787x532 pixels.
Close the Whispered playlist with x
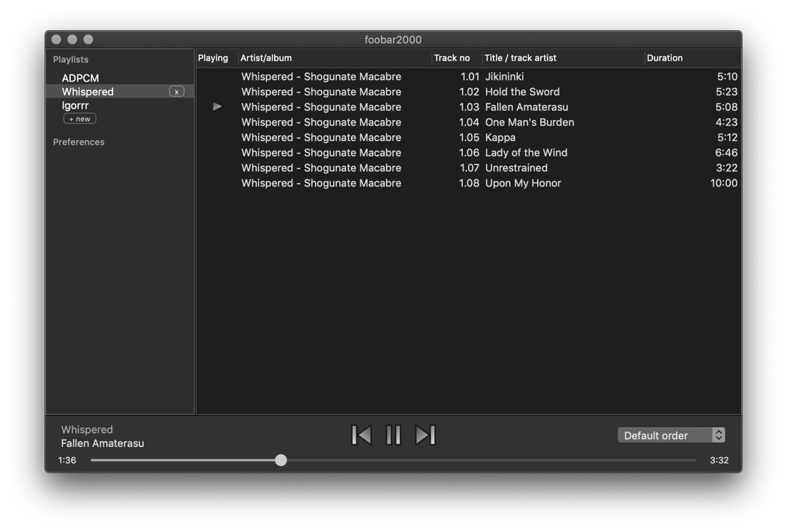(x=176, y=92)
